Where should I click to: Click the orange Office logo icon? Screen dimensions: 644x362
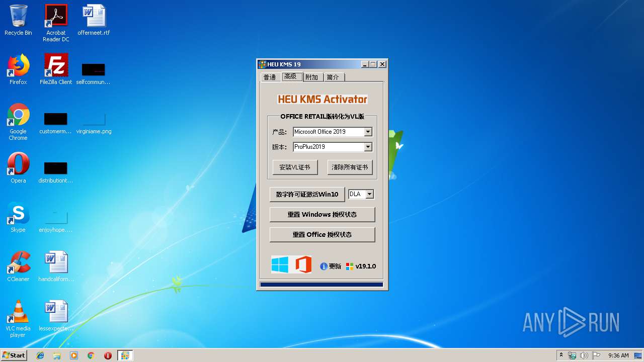pyautogui.click(x=303, y=264)
